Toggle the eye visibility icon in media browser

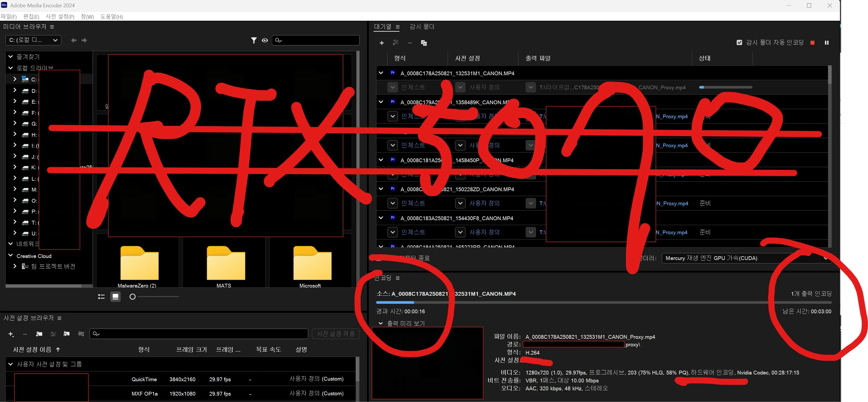click(x=265, y=40)
